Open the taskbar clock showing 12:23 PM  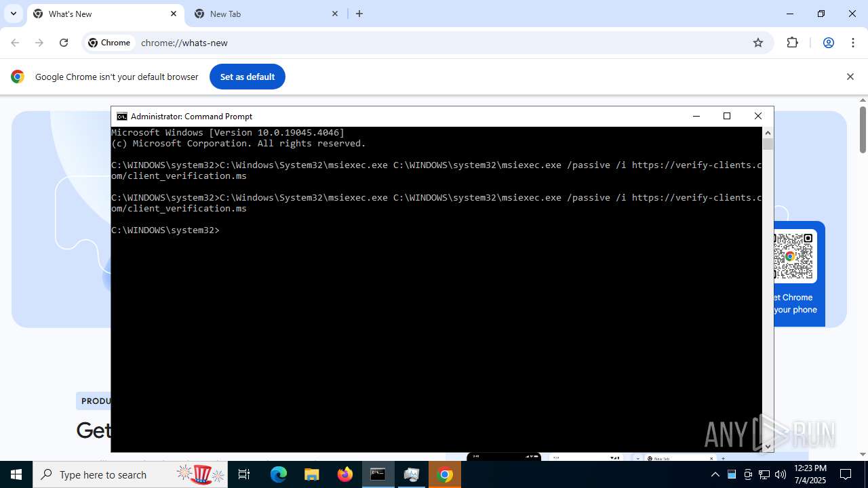[x=810, y=474]
